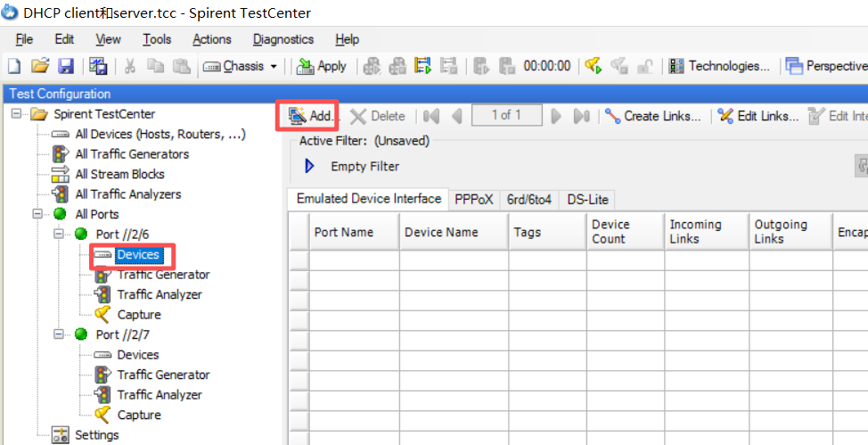
Task: Click the New configuration icon in the toolbar
Action: coord(13,67)
